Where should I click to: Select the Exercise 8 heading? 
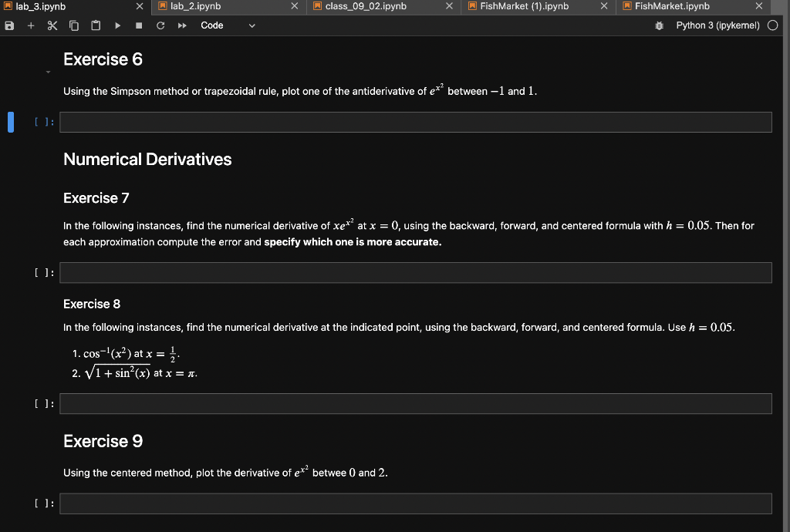[x=92, y=304]
